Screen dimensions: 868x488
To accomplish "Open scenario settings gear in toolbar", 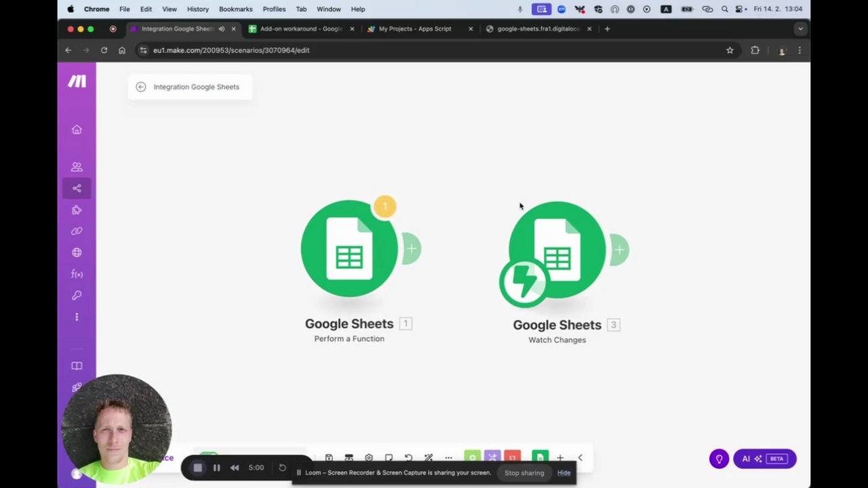I will point(369,458).
